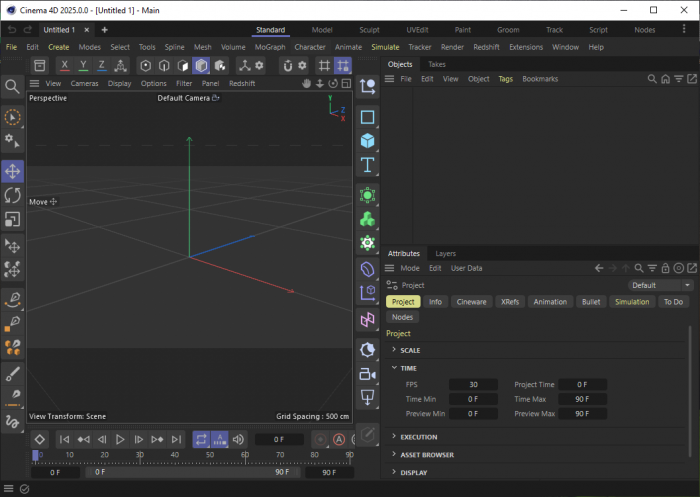The height and width of the screenshot is (497, 700).
Task: Add a Camera object from the palette
Action: (368, 373)
